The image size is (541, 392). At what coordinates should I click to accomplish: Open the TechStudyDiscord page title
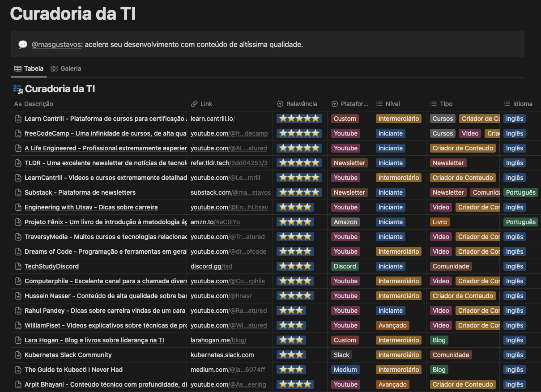[x=51, y=266]
